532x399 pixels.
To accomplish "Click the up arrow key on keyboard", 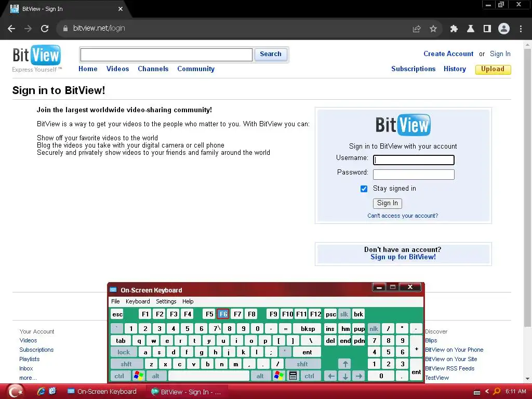I will [x=345, y=364].
